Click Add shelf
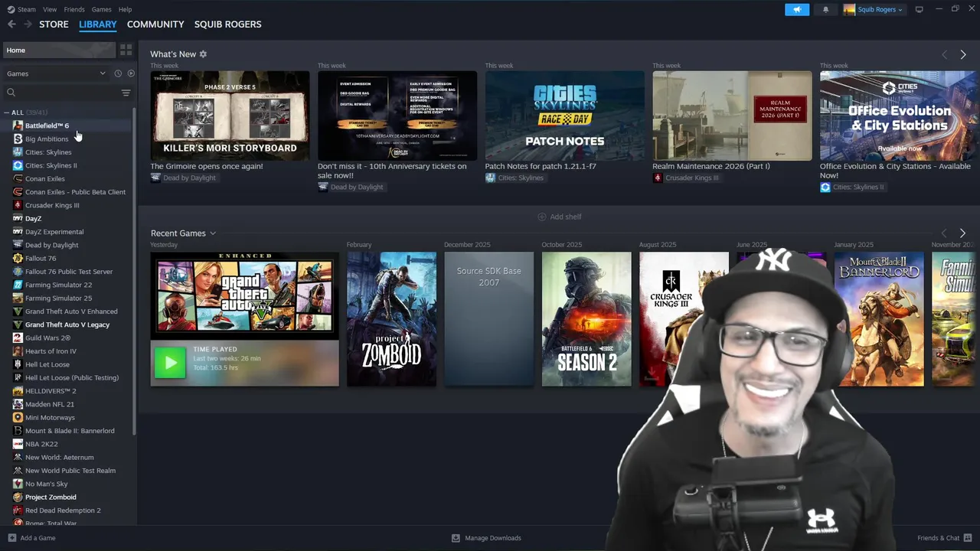This screenshot has width=980, height=551. (x=559, y=217)
